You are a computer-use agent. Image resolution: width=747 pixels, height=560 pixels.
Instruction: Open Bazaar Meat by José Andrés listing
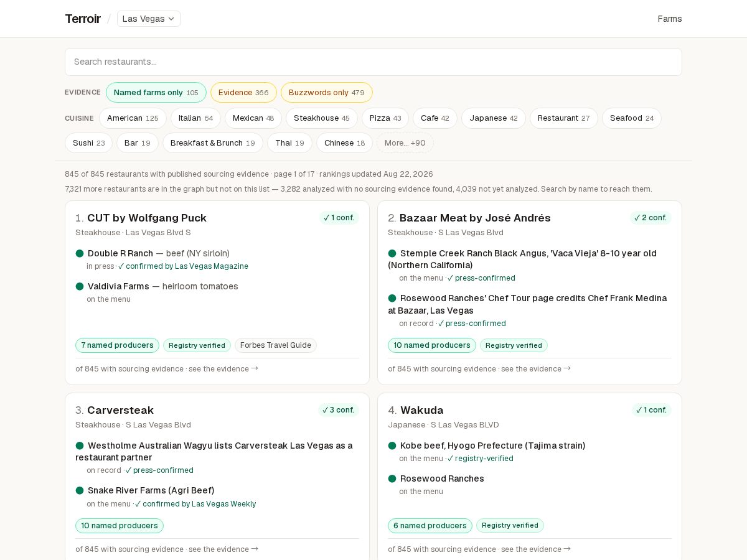pyautogui.click(x=475, y=218)
